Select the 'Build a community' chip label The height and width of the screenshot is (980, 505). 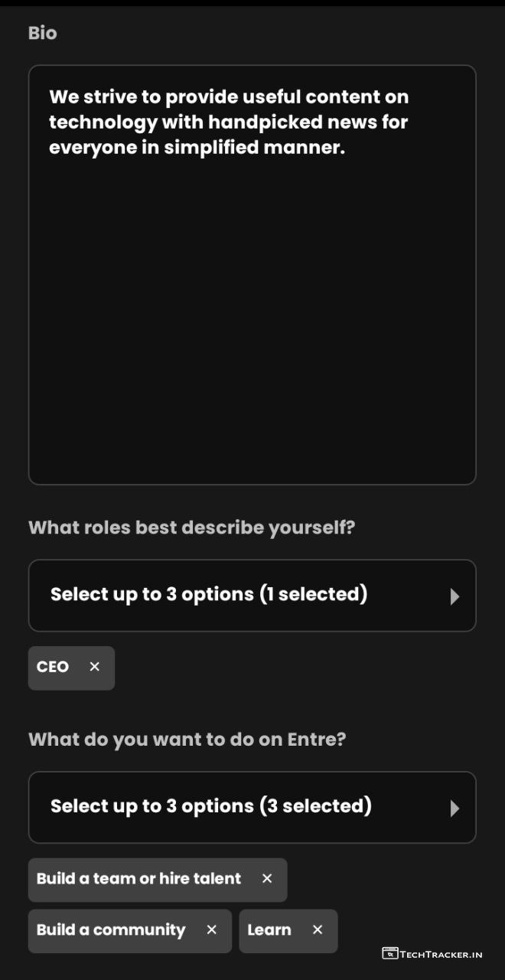click(111, 930)
